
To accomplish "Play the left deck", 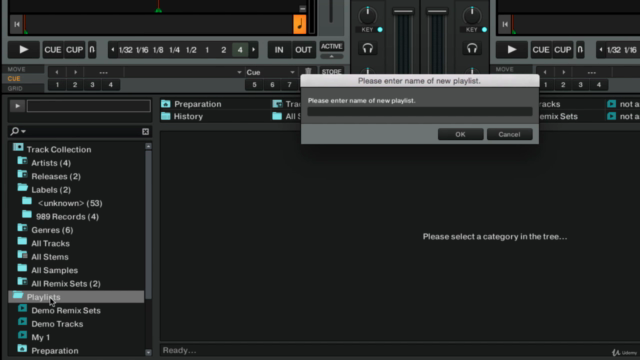I will pos(24,50).
